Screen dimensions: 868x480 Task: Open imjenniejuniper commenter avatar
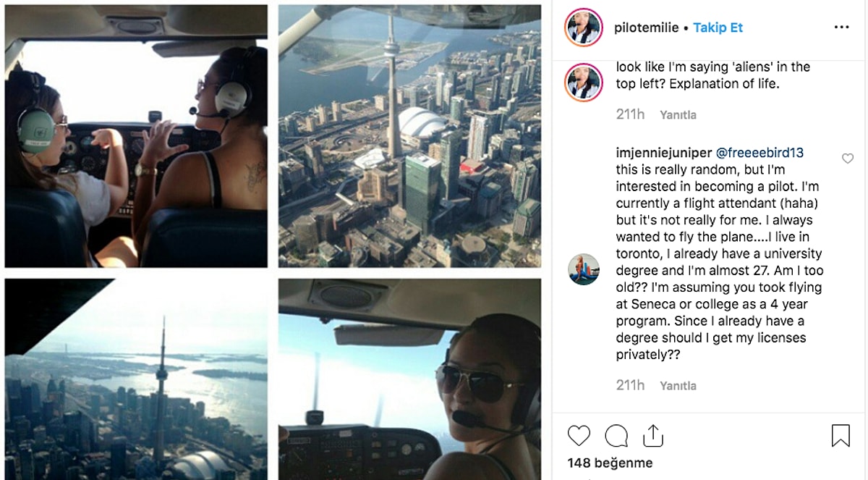584,269
